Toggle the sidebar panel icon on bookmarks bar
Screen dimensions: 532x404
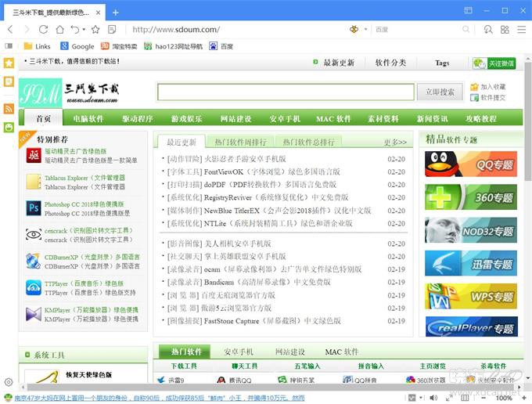tap(9, 46)
